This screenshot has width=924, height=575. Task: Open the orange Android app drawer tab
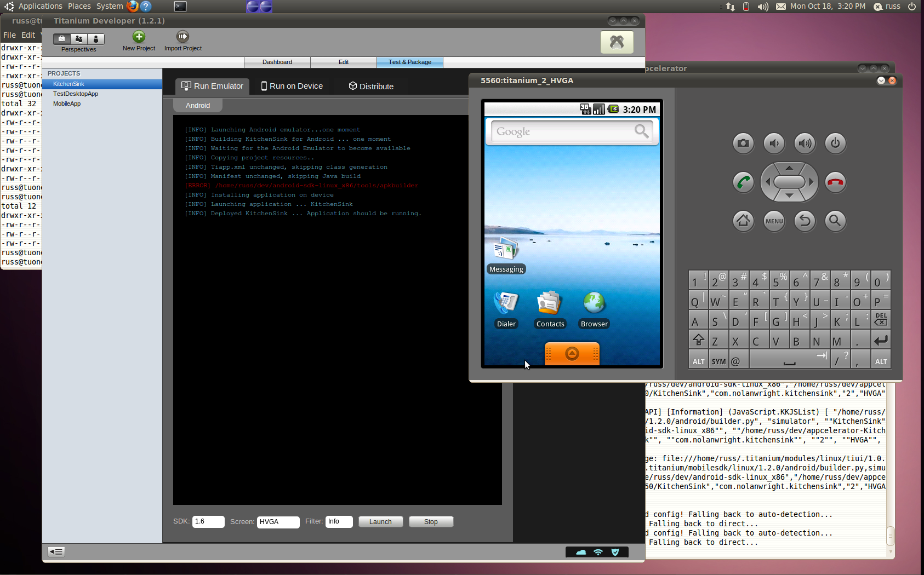point(572,354)
